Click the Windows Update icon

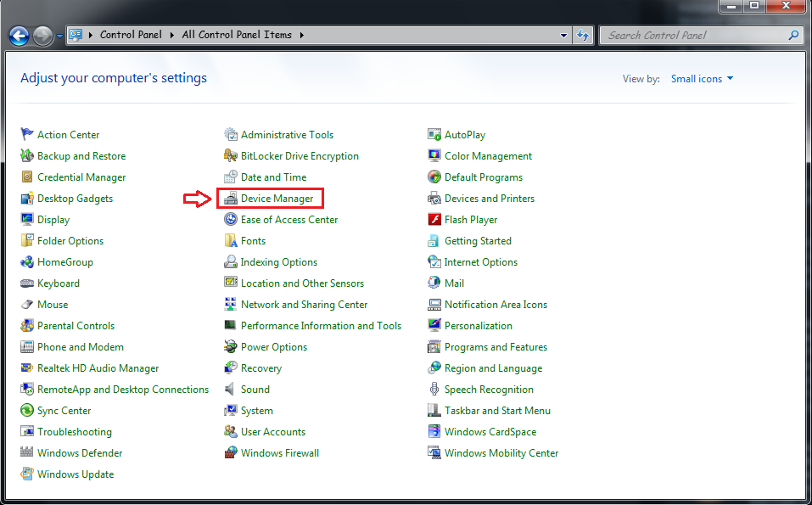tap(27, 474)
